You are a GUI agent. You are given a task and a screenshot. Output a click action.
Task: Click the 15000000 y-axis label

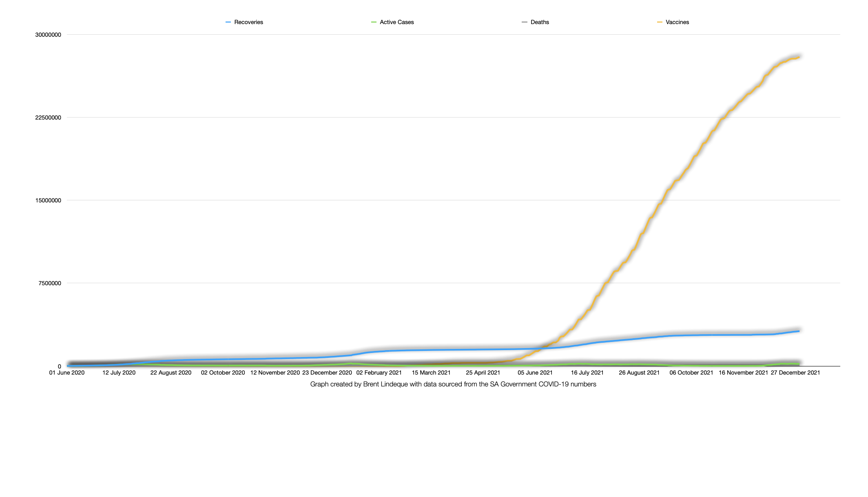[48, 200]
